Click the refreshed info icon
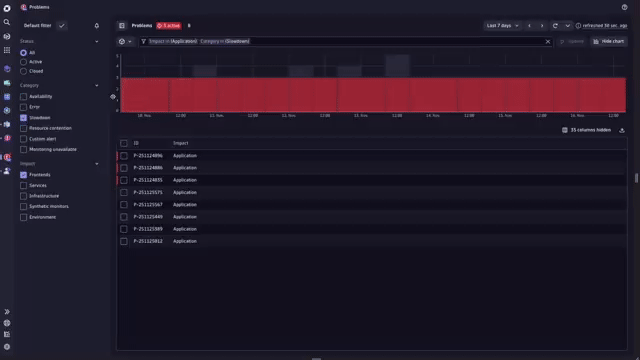The image size is (640, 360). [x=578, y=26]
